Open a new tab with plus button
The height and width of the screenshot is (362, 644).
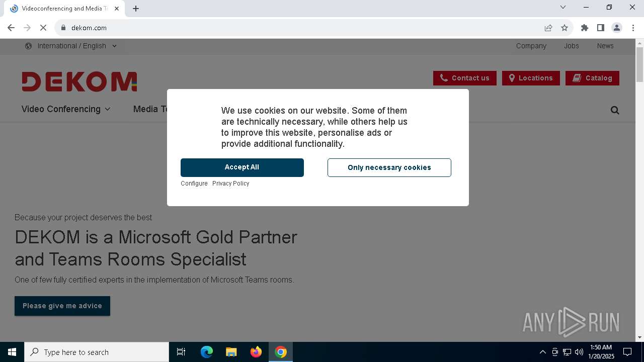point(136,8)
